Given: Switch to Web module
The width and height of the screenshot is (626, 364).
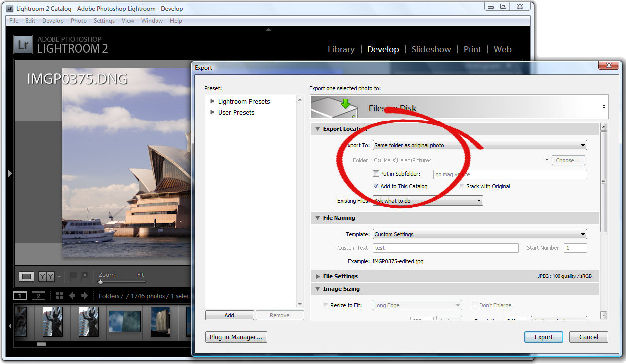Looking at the screenshot, I should click(x=503, y=49).
